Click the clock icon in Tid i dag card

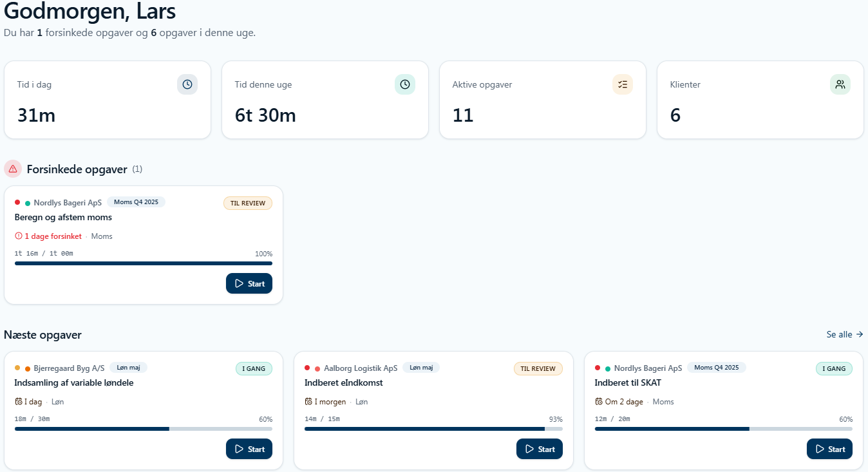(x=187, y=84)
